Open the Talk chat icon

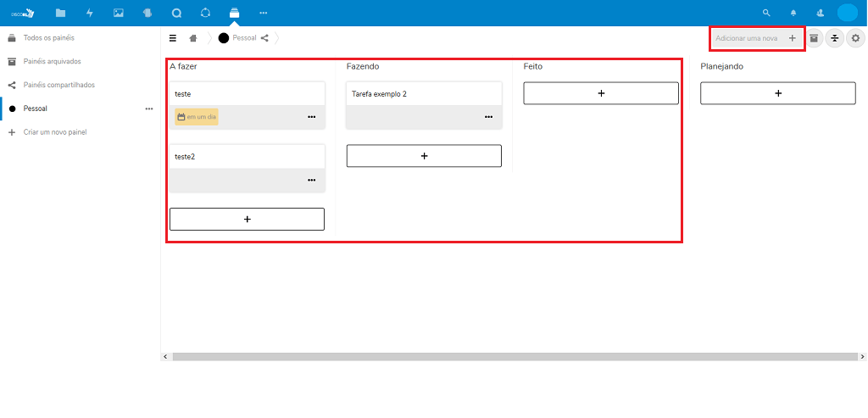pyautogui.click(x=176, y=13)
